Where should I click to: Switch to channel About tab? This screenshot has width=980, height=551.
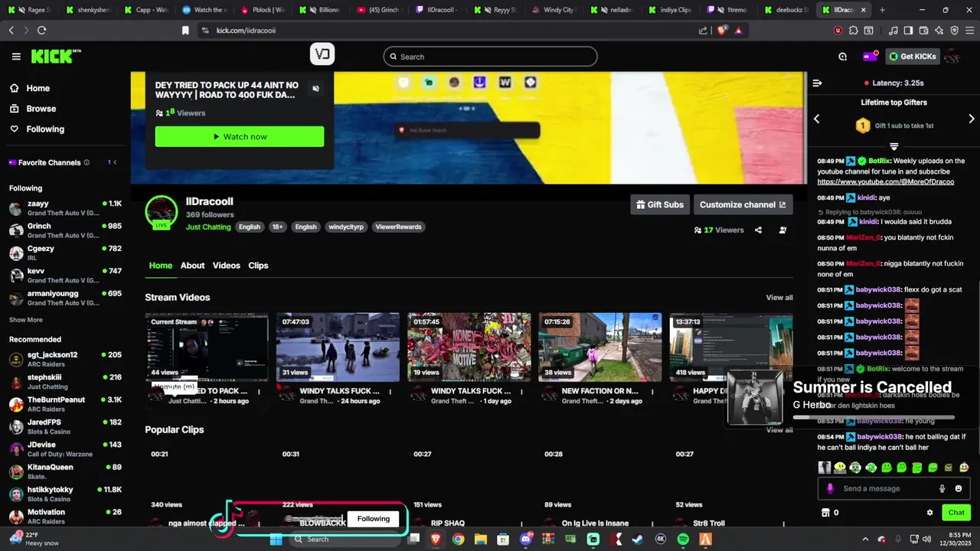(192, 266)
